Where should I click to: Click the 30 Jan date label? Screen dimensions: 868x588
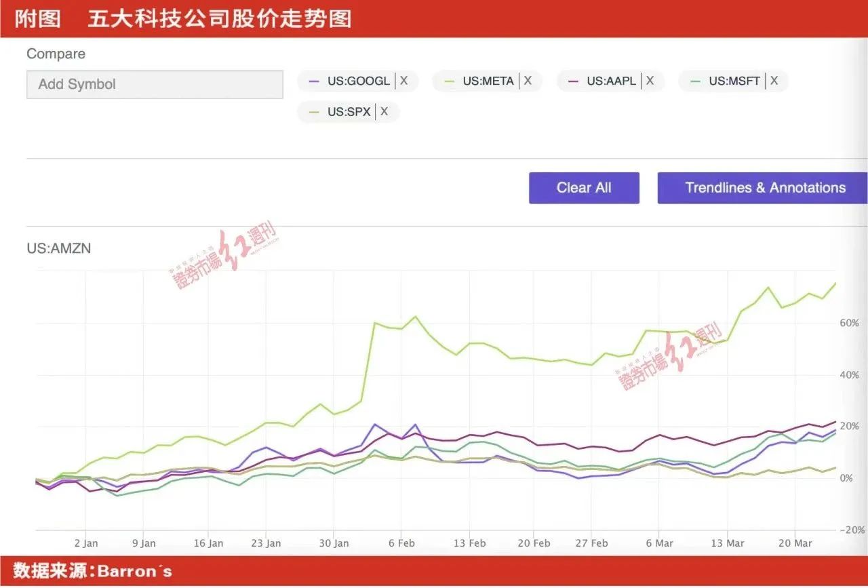point(334,543)
